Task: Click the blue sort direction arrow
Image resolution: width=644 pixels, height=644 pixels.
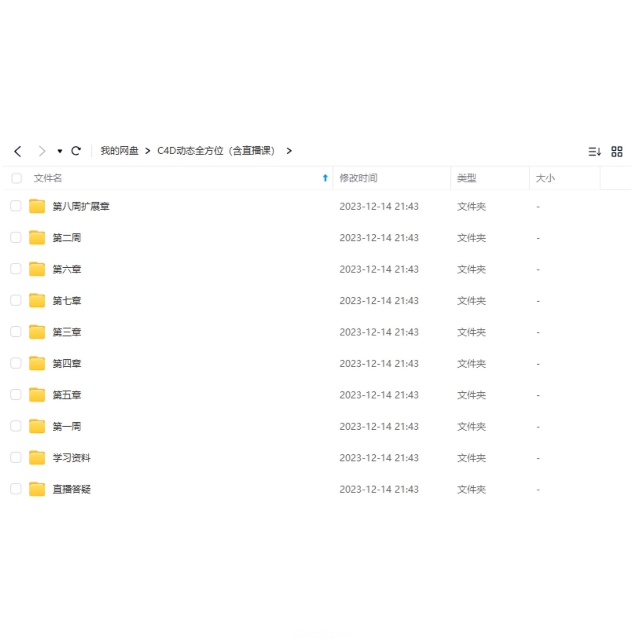Action: [x=325, y=178]
